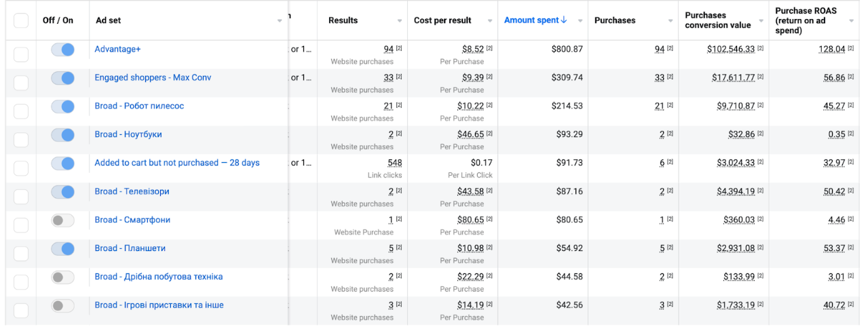Click the [2] footnote icon next to $102,546.33
Image resolution: width=868 pixels, height=331 pixels.
(x=761, y=49)
